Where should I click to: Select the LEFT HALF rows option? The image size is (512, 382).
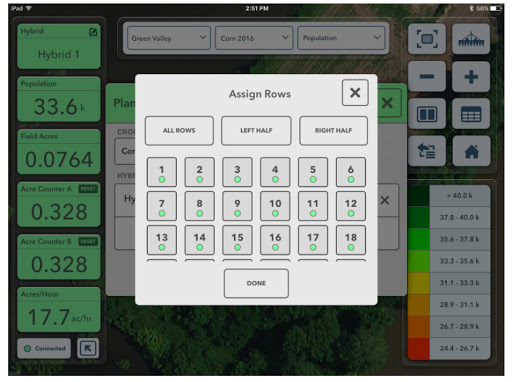(x=256, y=130)
